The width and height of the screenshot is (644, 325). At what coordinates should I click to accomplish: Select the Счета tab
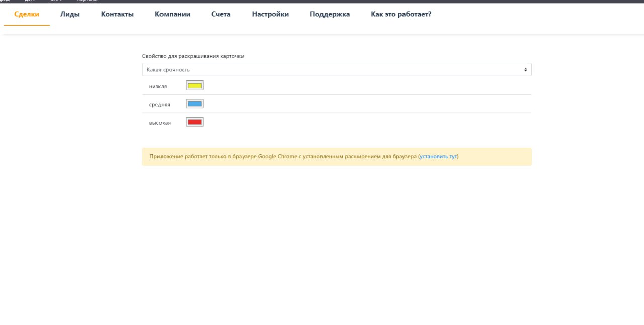click(x=221, y=14)
